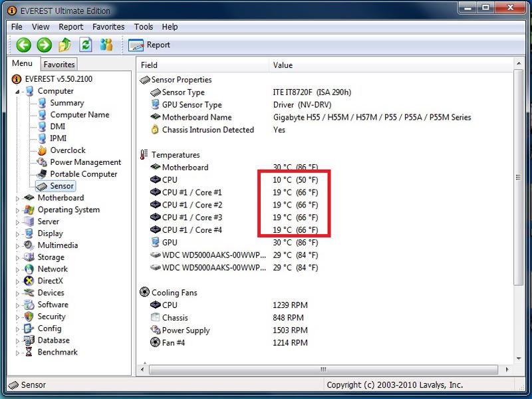Image resolution: width=532 pixels, height=399 pixels.
Task: Click the Database icon in tree
Action: point(29,340)
